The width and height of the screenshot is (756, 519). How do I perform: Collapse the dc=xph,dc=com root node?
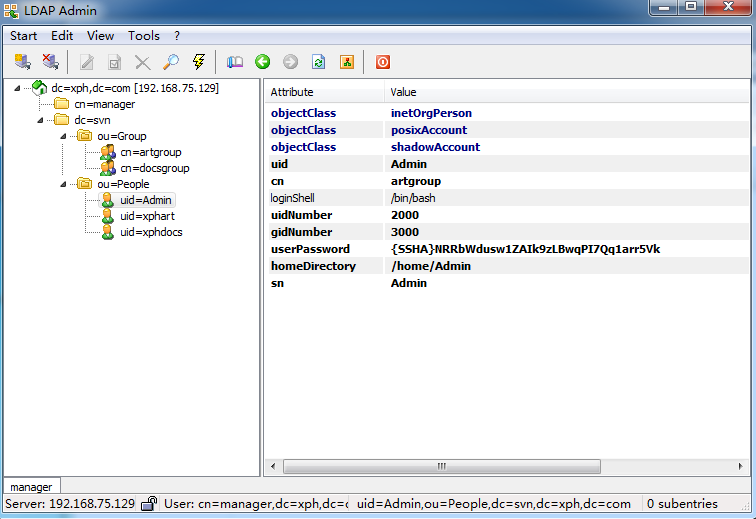click(17, 88)
